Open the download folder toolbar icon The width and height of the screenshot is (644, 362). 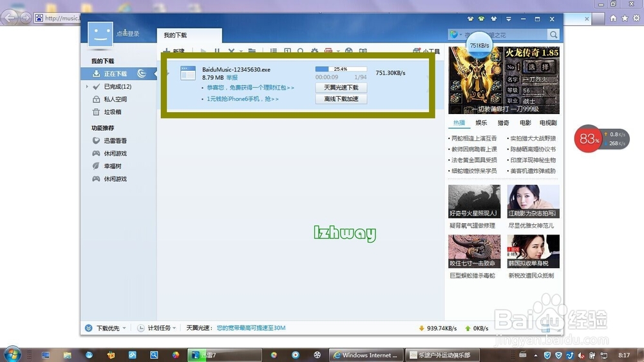252,51
